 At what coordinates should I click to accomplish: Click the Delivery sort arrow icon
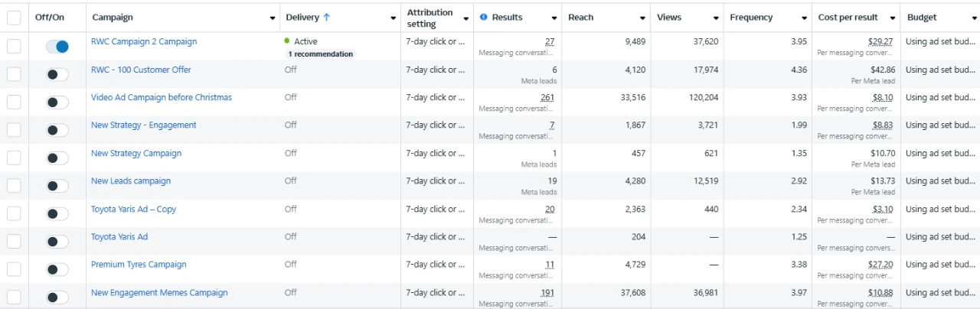(327, 17)
